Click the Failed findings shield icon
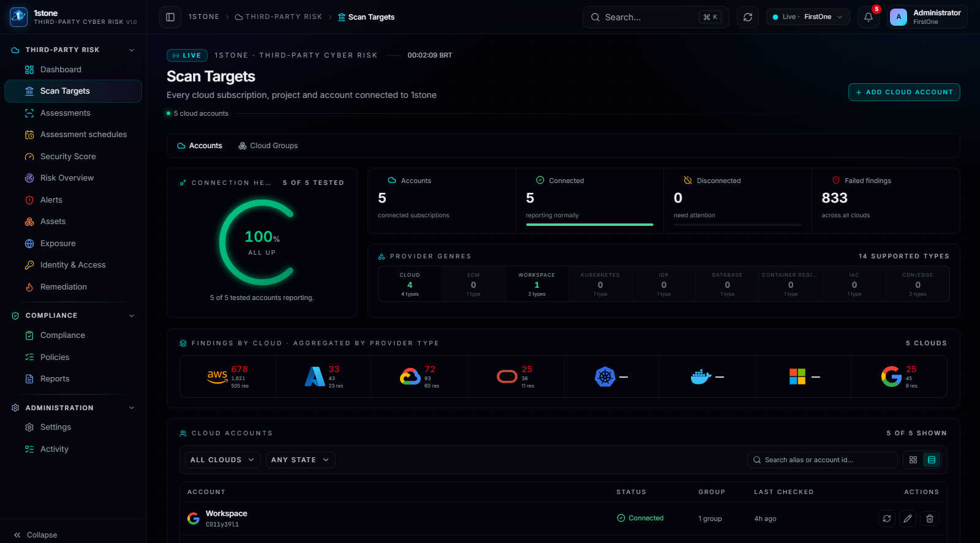980x543 pixels. point(836,181)
